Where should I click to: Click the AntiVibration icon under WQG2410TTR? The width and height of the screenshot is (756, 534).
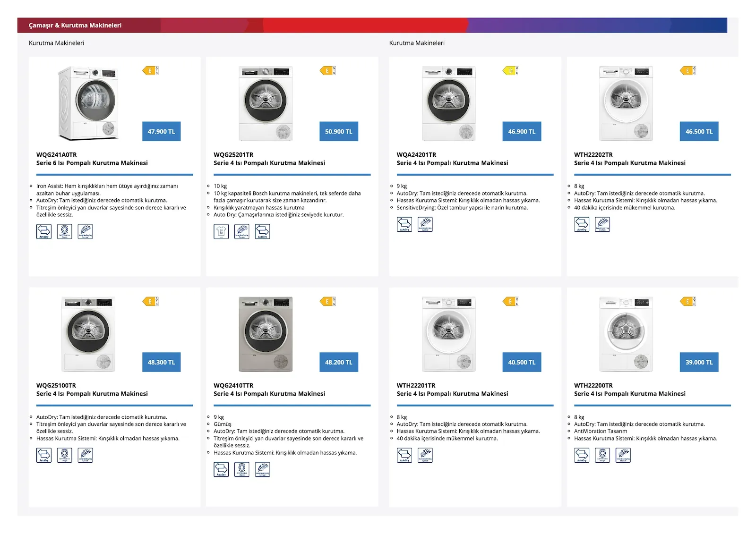pos(242,469)
